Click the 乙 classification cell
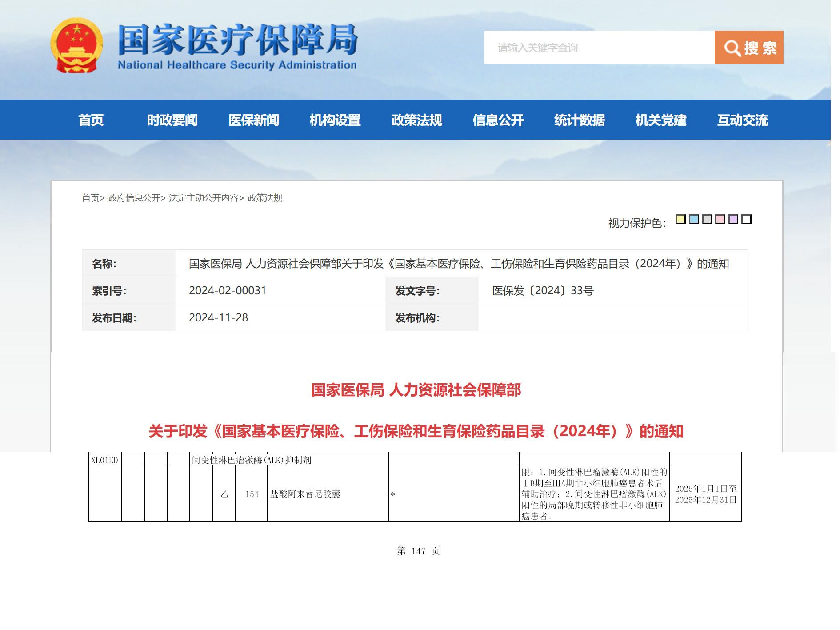 [224, 494]
